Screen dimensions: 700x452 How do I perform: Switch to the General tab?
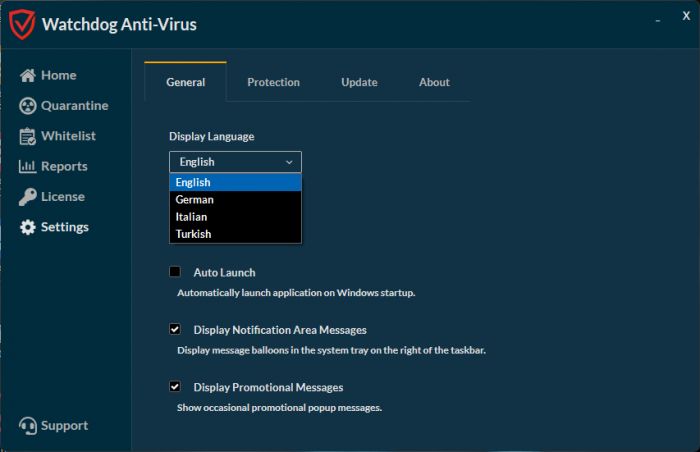186,82
